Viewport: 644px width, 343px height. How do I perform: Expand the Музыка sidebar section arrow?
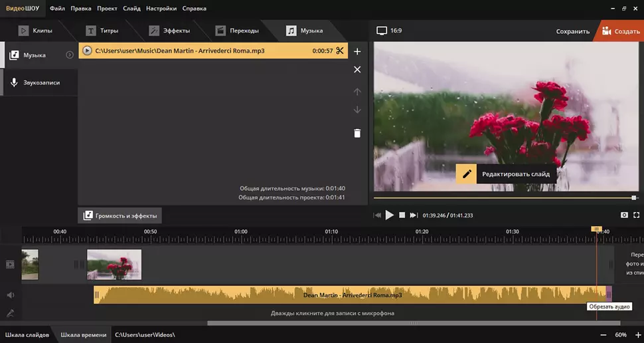70,55
